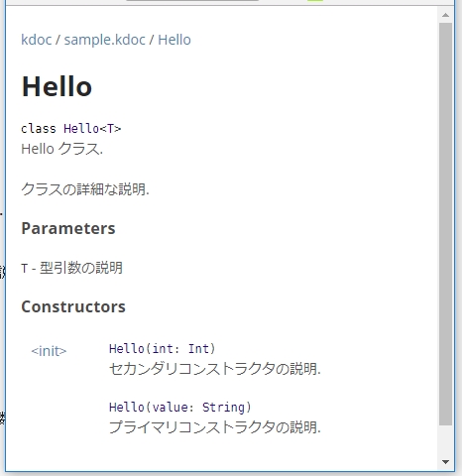The height and width of the screenshot is (476, 462).
Task: Click the scrollbar up arrow
Action: pos(445,15)
